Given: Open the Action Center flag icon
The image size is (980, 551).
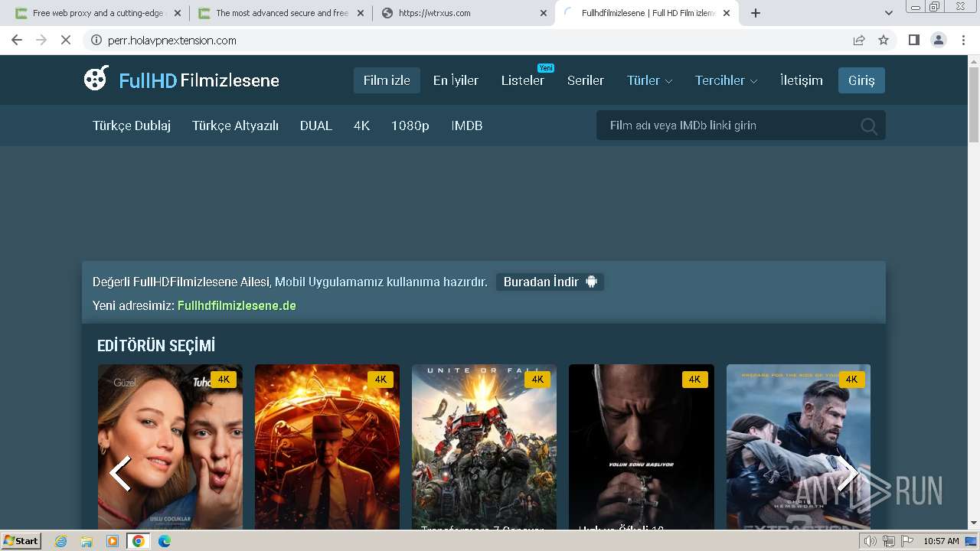Looking at the screenshot, I should pyautogui.click(x=906, y=541).
